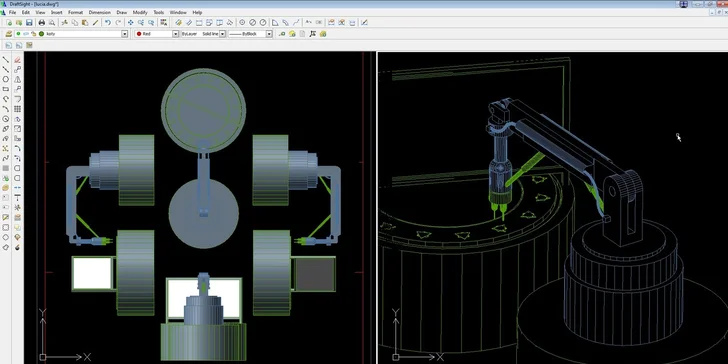The width and height of the screenshot is (728, 364).
Task: Click the New drawing icon
Action: 9,22
